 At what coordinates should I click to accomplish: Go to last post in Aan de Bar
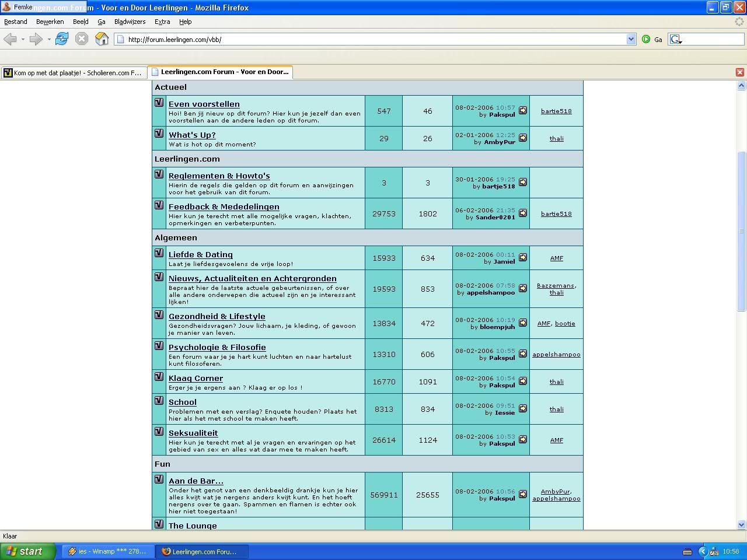(523, 494)
